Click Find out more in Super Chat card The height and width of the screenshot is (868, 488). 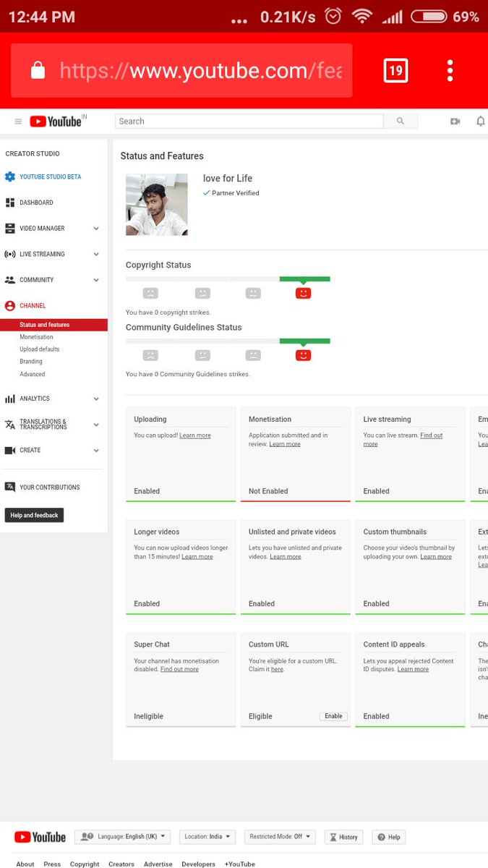179,670
